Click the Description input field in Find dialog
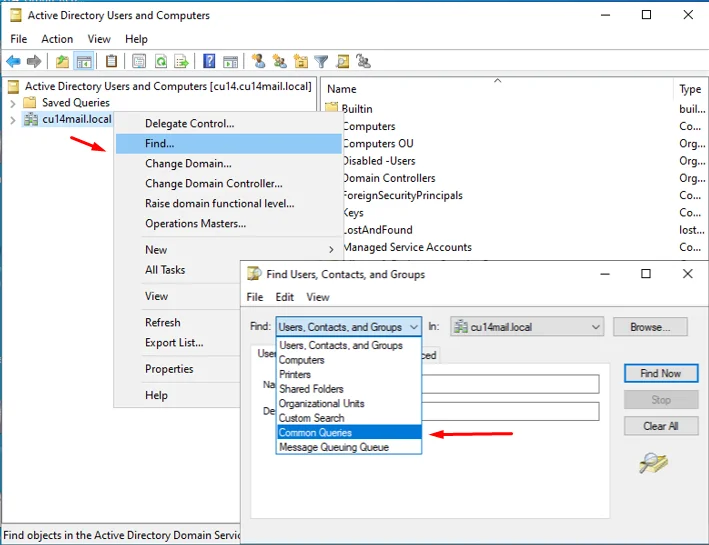 (510, 411)
